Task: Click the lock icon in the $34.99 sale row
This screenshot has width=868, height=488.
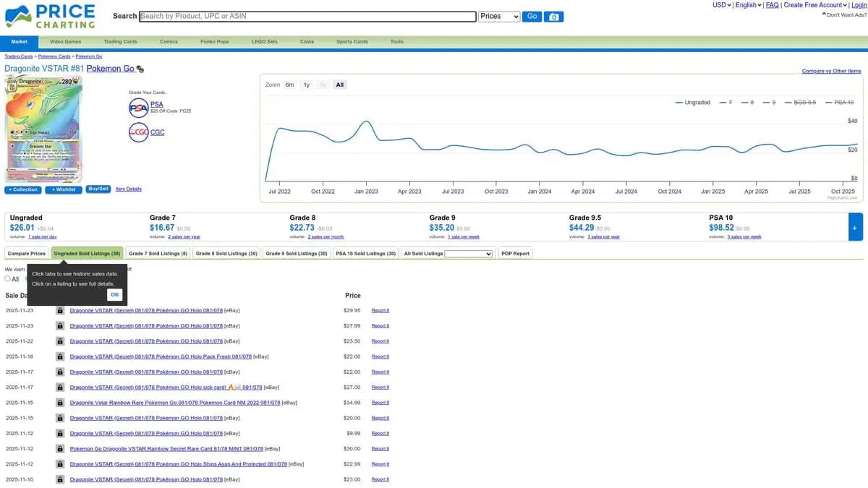Action: point(60,403)
